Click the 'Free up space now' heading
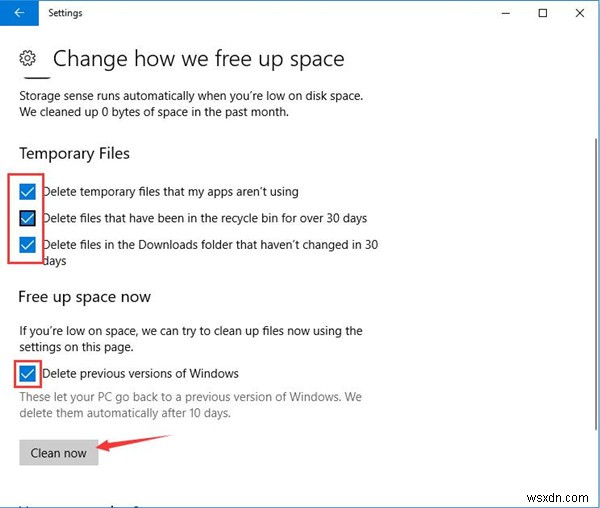This screenshot has height=508, width=600. pos(85,297)
